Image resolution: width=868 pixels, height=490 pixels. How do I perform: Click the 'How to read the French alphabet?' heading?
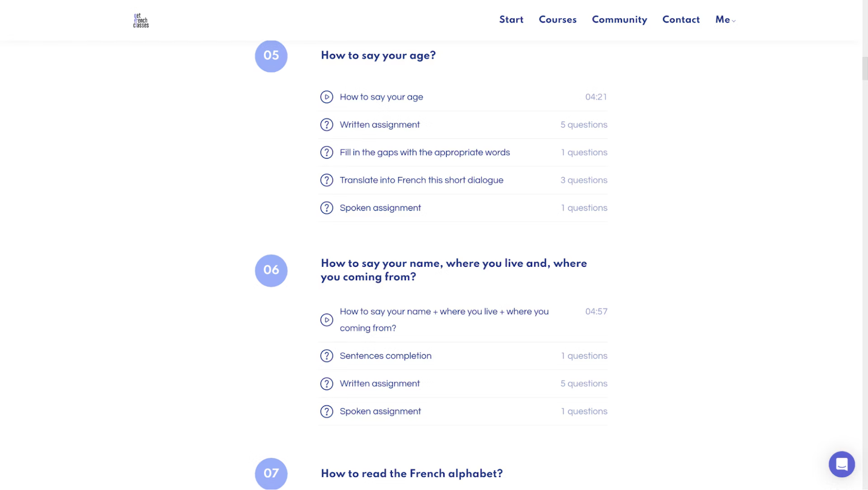pos(411,473)
